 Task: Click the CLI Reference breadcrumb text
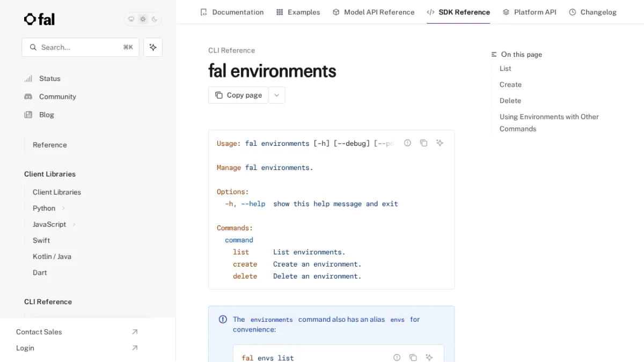tap(231, 50)
